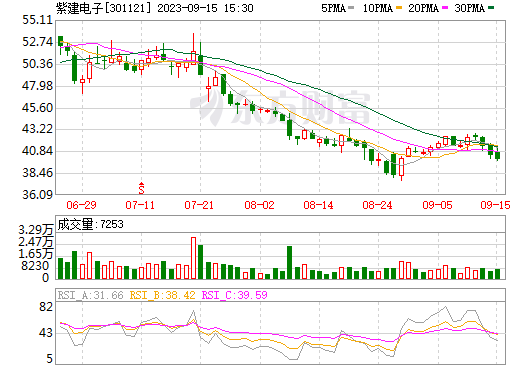The width and height of the screenshot is (520, 365).
Task: Click the RSI_A:31.66 indicator label
Action: click(x=91, y=295)
